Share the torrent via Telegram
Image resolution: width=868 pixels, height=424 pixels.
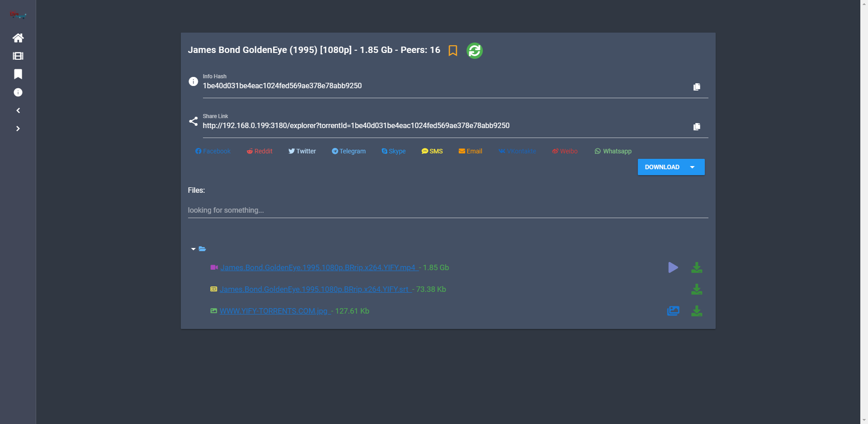(349, 151)
